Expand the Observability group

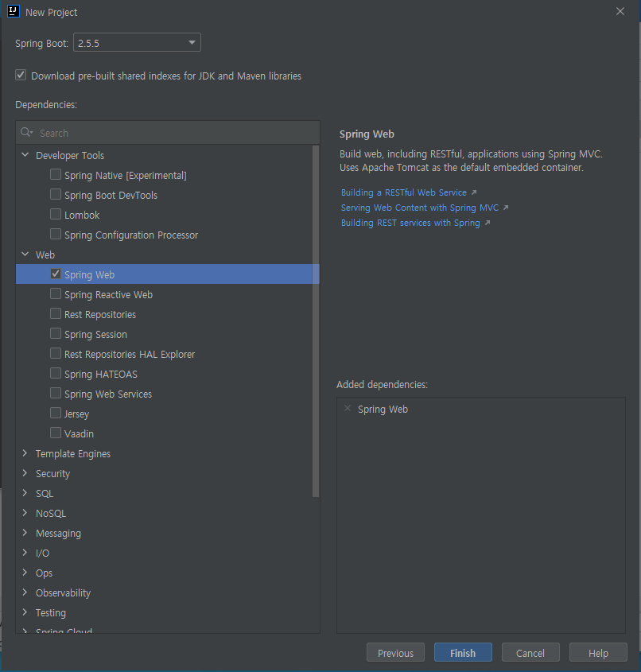click(25, 592)
